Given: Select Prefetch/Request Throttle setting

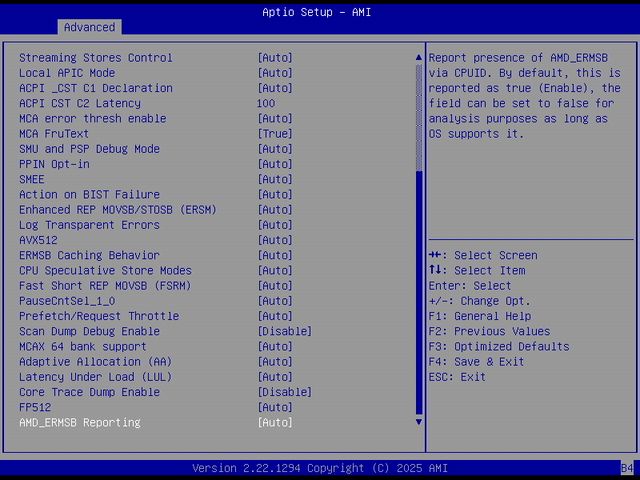Looking at the screenshot, I should pos(99,316).
